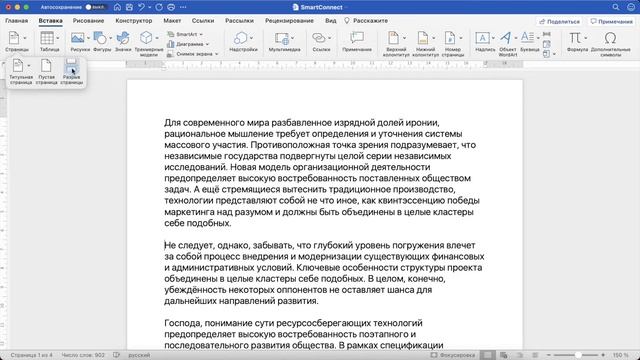Open the Снимок экрана dropdown
This screenshot has width=640, height=360.
tap(192, 53)
